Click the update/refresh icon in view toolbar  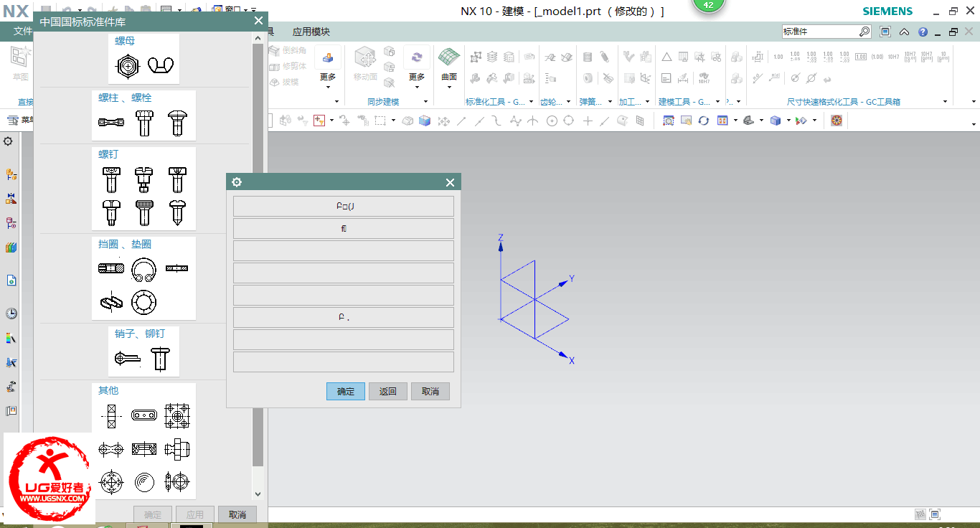coord(704,121)
